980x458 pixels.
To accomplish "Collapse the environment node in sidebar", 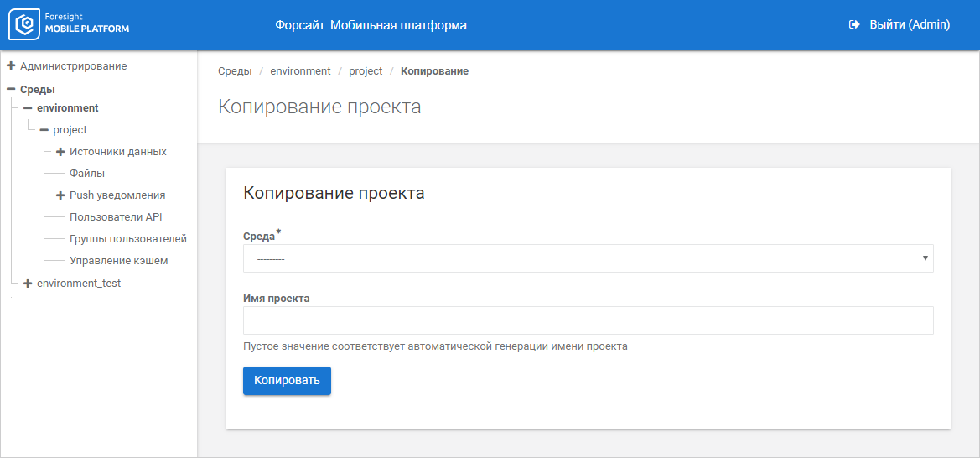I will [x=28, y=108].
